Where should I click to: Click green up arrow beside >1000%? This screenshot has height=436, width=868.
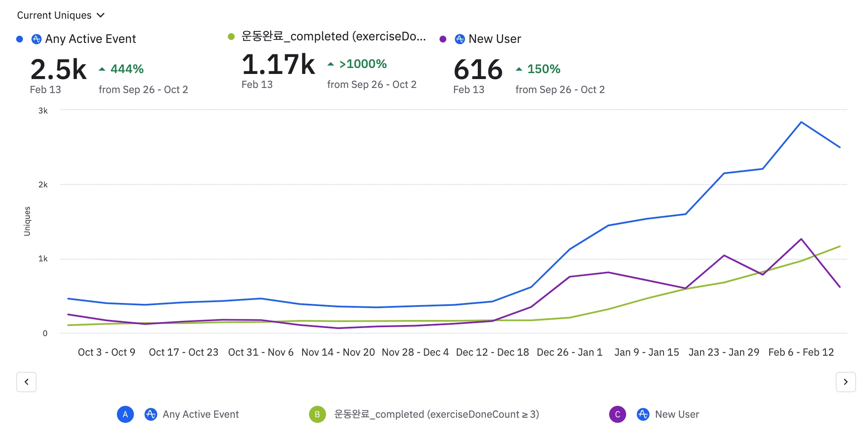[x=331, y=64]
